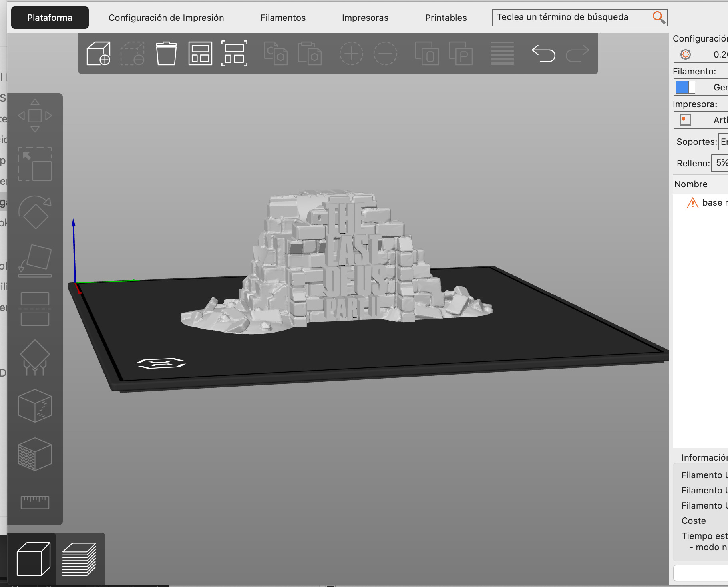Viewport: 728px width, 587px height.
Task: Click the warning triangle beside base object
Action: pyautogui.click(x=692, y=203)
